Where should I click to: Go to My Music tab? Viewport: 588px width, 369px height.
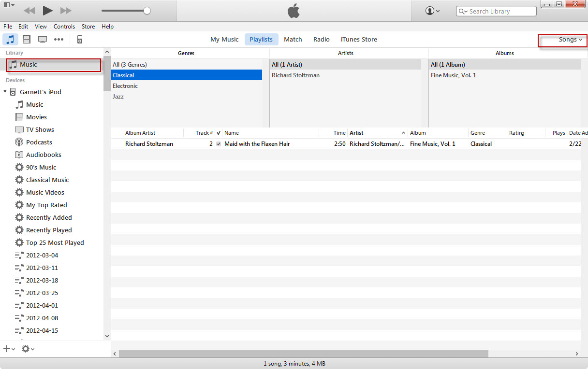pos(224,39)
